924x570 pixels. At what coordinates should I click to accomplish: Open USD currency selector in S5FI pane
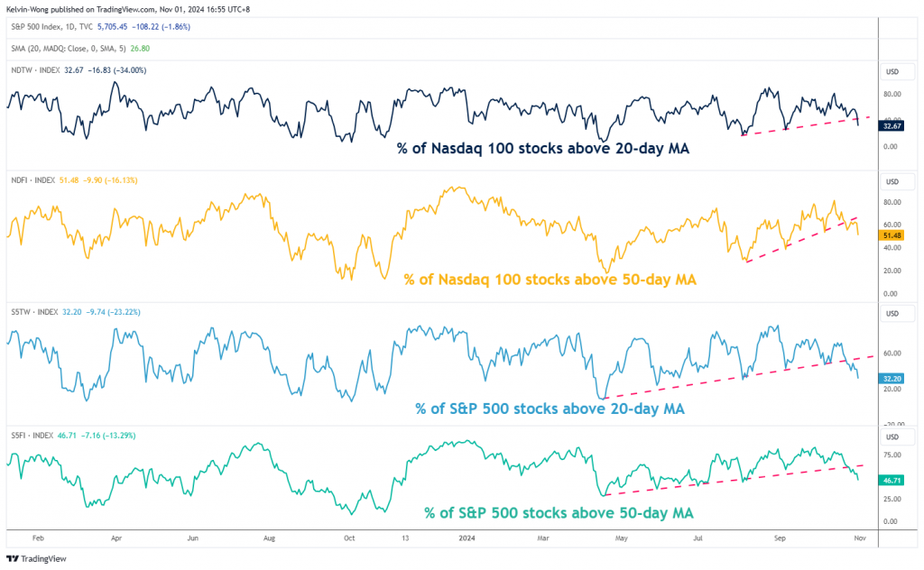click(892, 435)
